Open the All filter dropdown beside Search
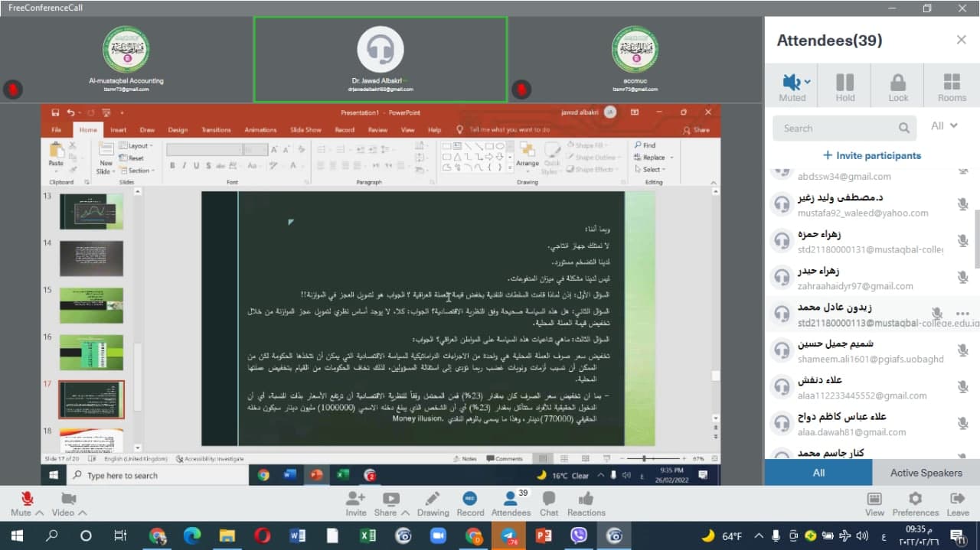The height and width of the screenshot is (550, 980). 944,126
